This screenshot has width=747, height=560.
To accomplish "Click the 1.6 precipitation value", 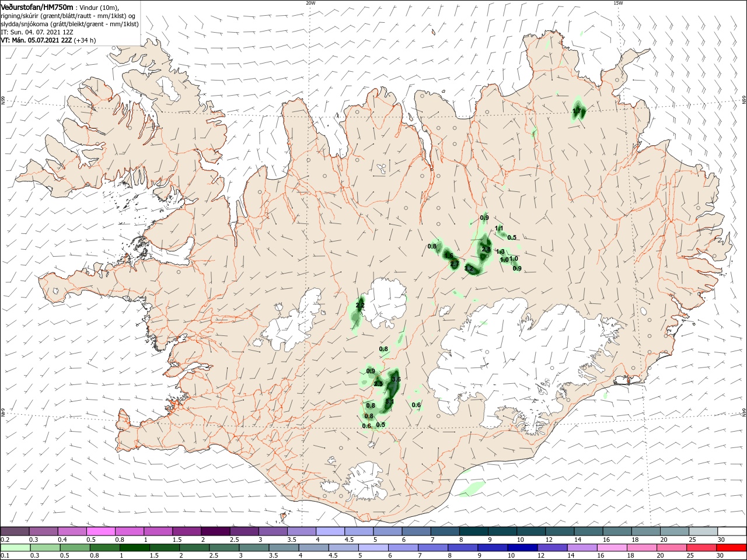I will 449,256.
